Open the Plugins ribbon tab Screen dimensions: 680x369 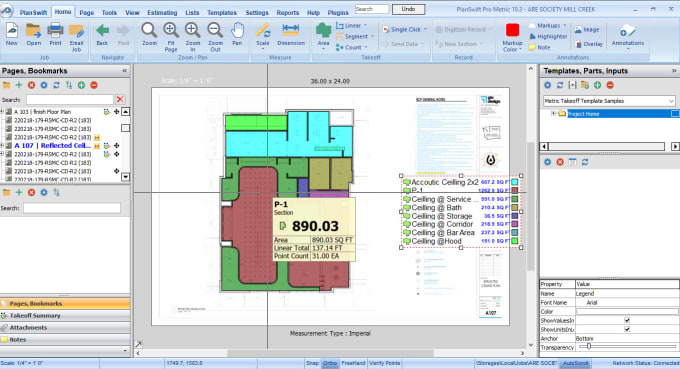[x=338, y=13]
